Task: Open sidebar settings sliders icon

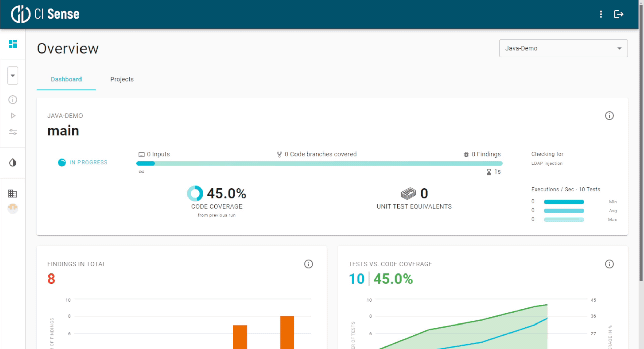Action: (x=13, y=132)
